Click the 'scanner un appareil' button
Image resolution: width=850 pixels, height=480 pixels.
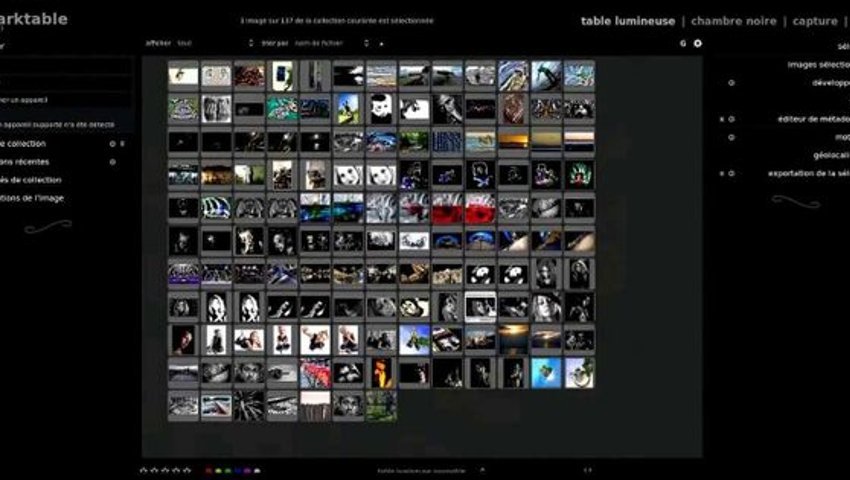tap(64, 100)
